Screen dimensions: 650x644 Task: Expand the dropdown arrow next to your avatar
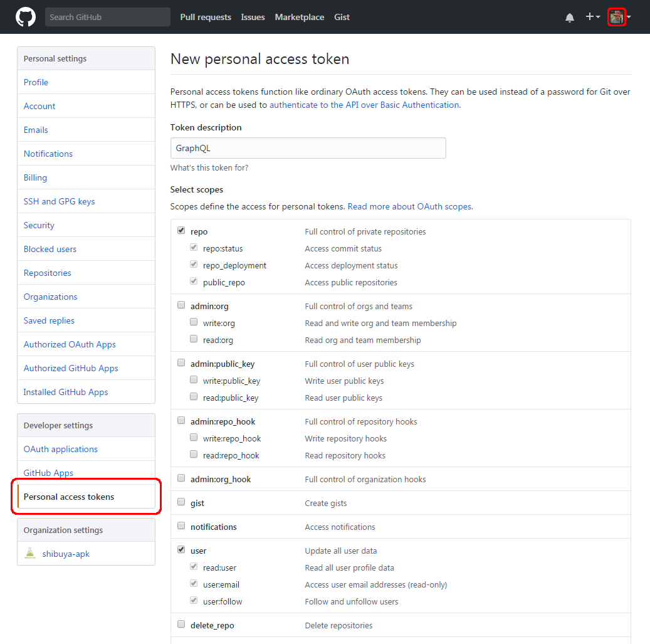(628, 17)
